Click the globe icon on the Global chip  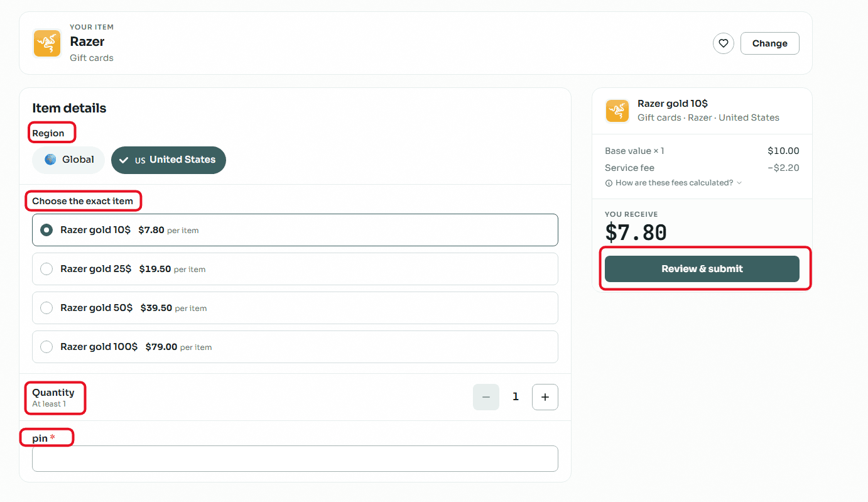[50, 160]
